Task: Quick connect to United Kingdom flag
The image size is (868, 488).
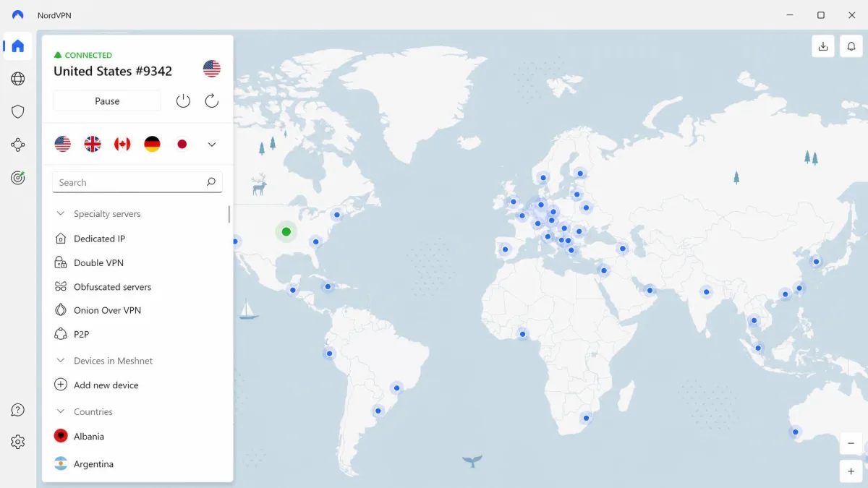Action: 93,144
